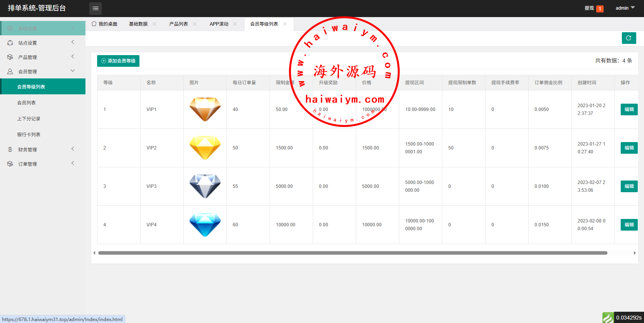Click the green refresh icon button
644x323 pixels.
628,38
